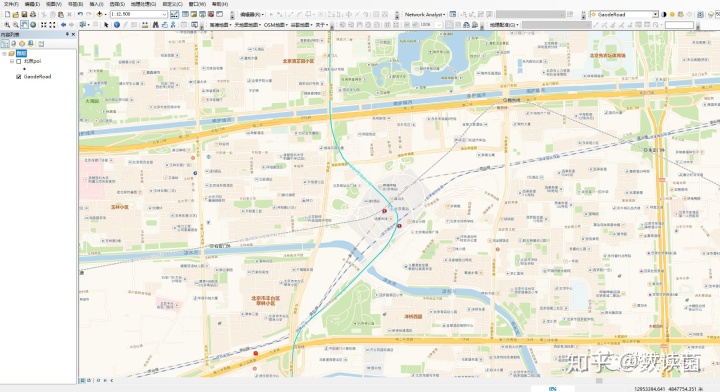
Task: Open the 编辑(E) menu
Action: click(32, 4)
